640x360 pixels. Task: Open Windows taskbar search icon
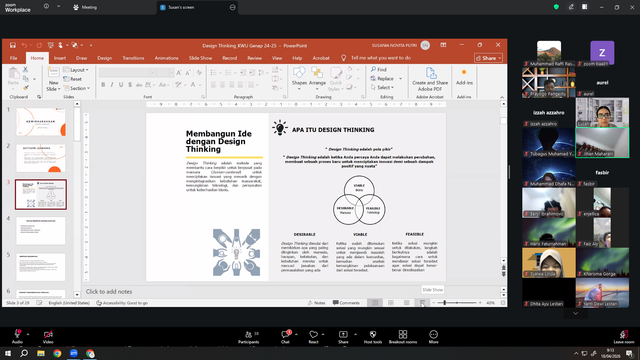click(x=24, y=353)
